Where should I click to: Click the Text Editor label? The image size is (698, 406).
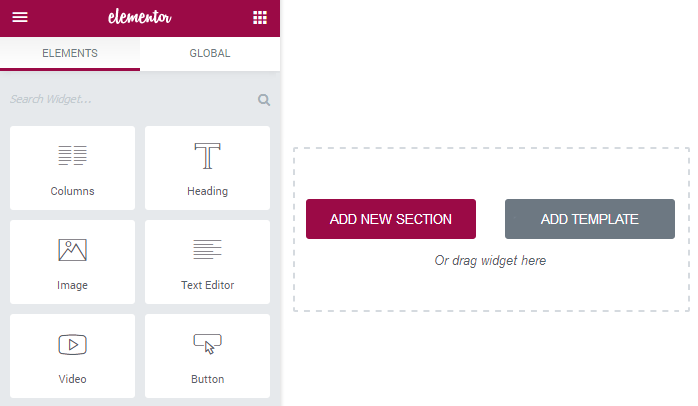point(207,285)
